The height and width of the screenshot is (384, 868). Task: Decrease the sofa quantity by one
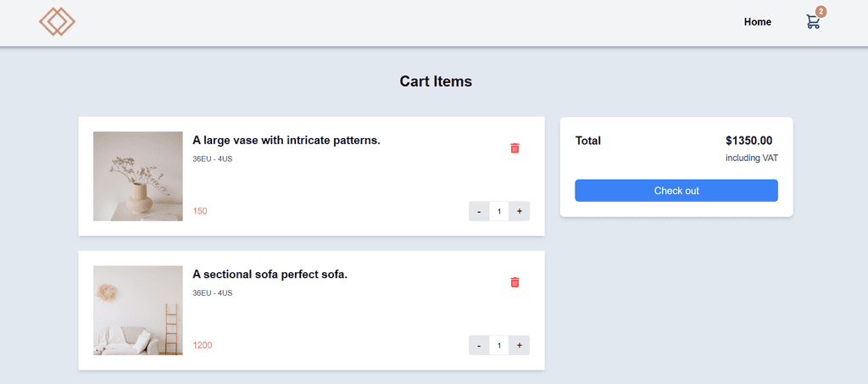(x=479, y=345)
